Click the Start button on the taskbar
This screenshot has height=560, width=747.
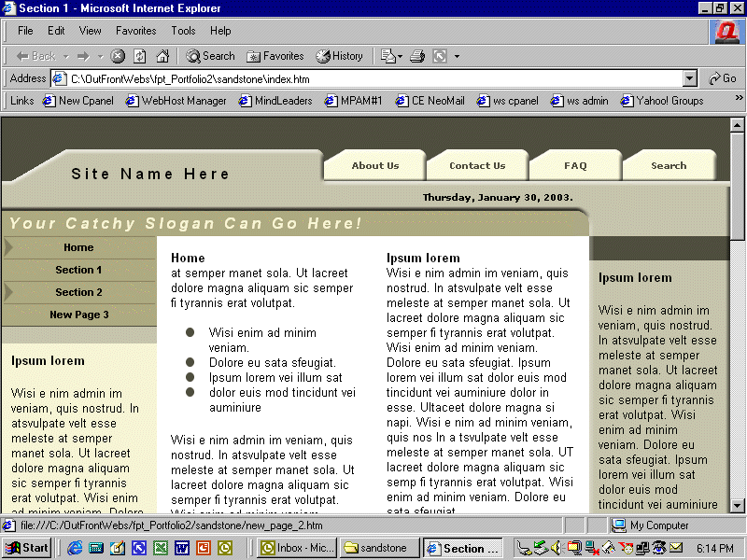(x=27, y=548)
